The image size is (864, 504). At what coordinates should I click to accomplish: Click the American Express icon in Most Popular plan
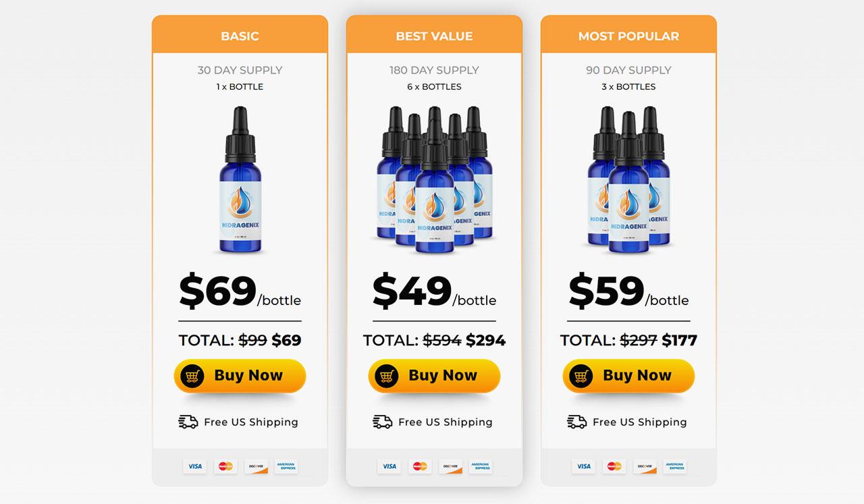(x=675, y=466)
